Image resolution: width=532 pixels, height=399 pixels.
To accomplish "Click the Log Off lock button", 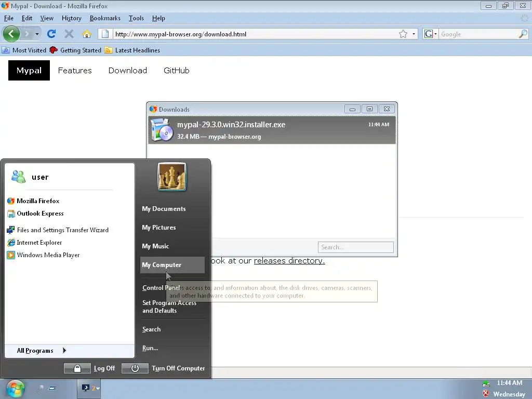I will pyautogui.click(x=77, y=368).
